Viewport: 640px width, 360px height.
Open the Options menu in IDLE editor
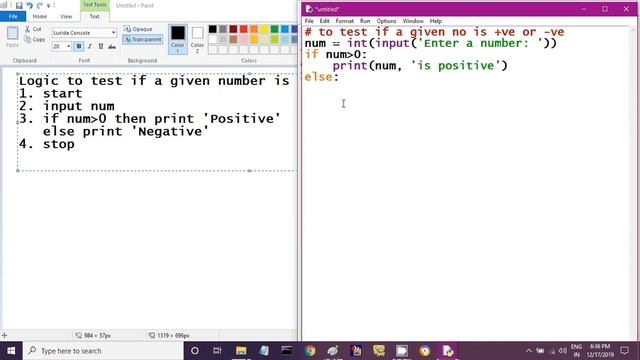click(x=386, y=21)
